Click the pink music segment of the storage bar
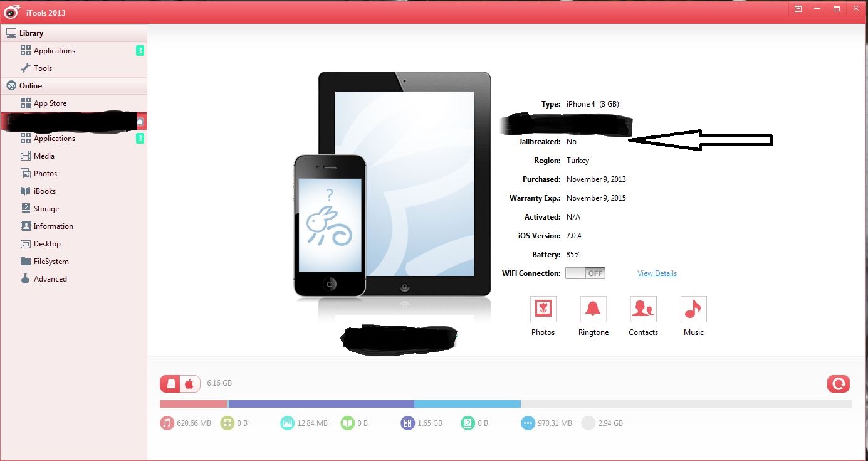 [194, 404]
